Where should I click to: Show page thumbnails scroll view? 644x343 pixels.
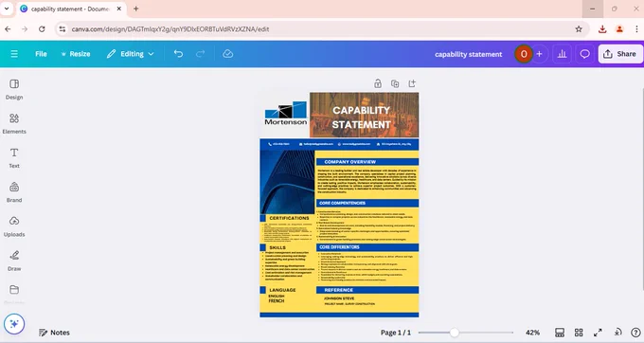coord(560,333)
